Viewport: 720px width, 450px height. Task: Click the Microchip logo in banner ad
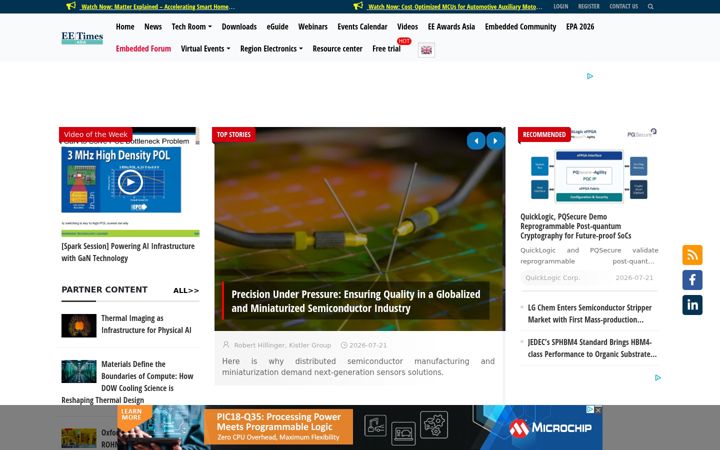[550, 428]
